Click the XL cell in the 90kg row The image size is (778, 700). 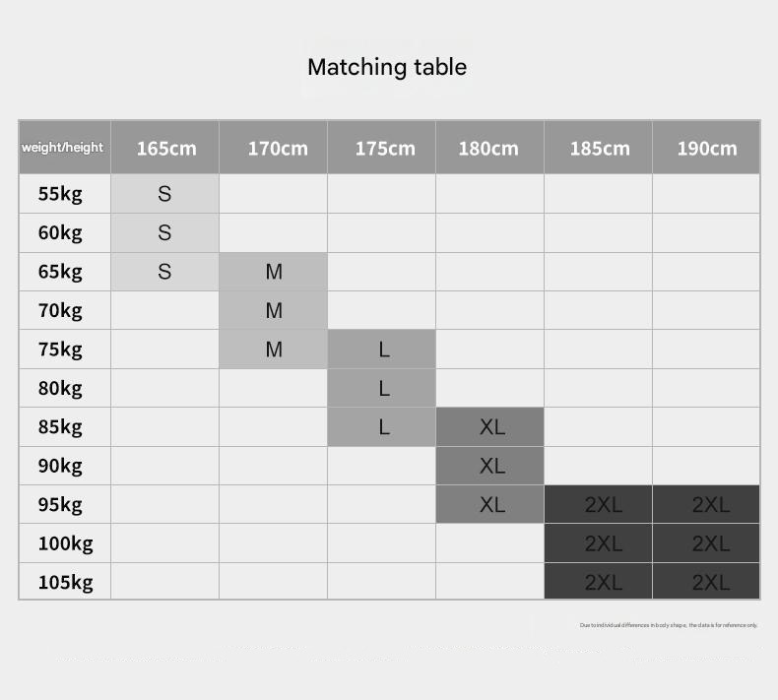point(491,466)
